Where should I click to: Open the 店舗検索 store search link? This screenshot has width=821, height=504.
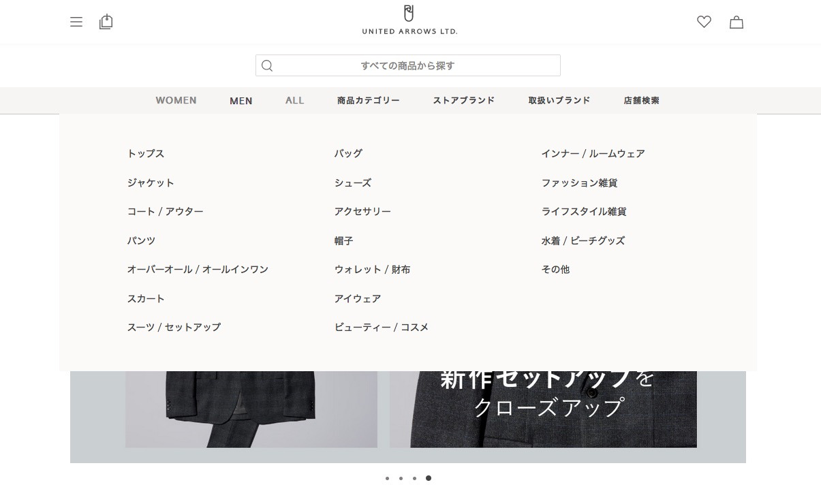tap(641, 100)
